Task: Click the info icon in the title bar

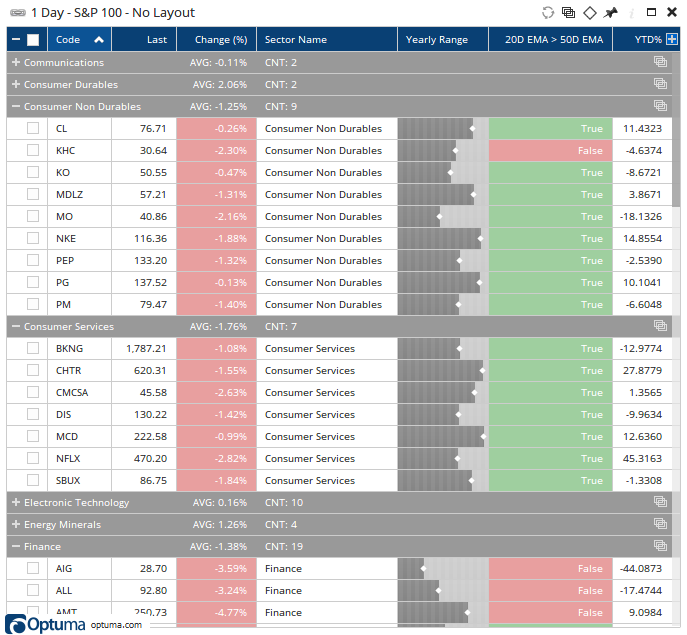Action: pyautogui.click(x=631, y=14)
